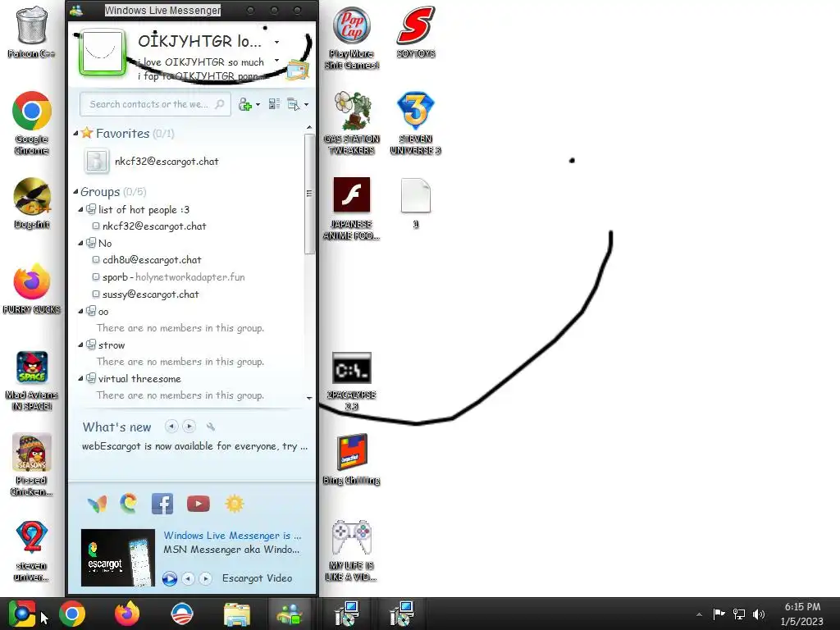Click the taskbar clock showing 6:15 PM
Viewport: 840px width, 630px height.
click(802, 614)
